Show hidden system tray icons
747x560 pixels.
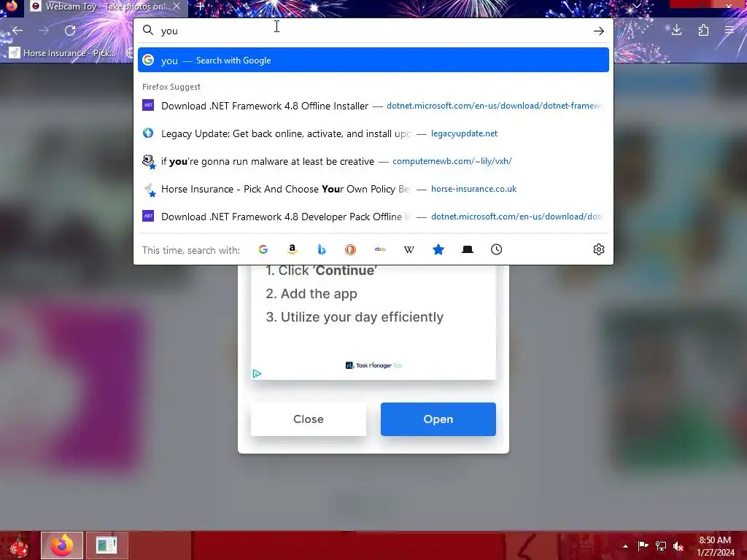click(625, 546)
